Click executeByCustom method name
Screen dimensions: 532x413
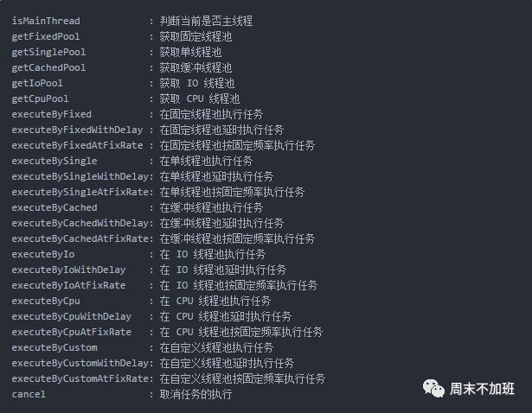click(54, 347)
